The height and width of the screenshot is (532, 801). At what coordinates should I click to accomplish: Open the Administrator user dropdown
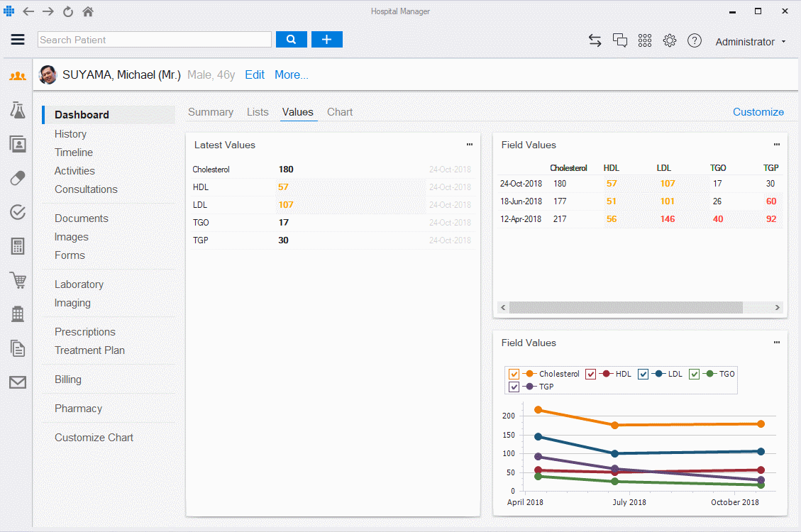750,42
